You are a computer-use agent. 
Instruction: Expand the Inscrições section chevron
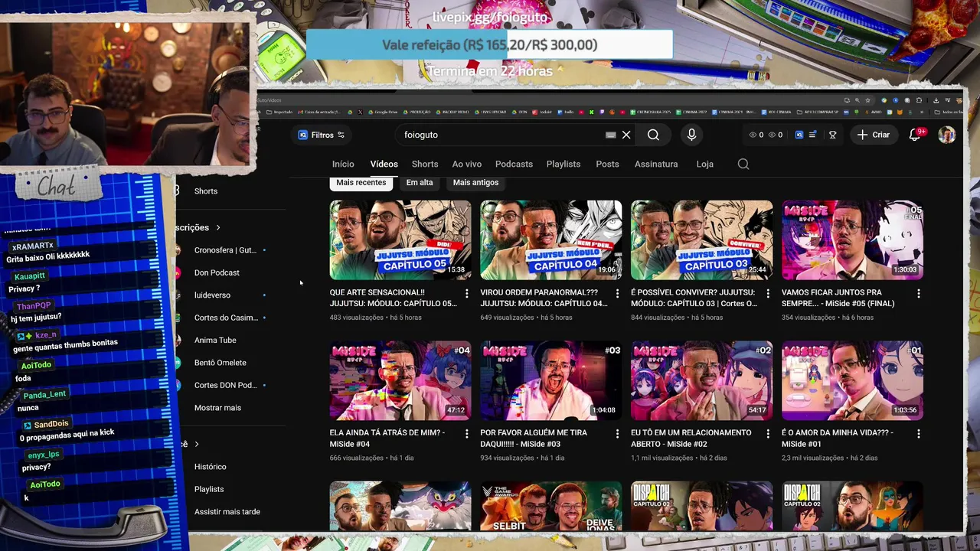pyautogui.click(x=217, y=227)
